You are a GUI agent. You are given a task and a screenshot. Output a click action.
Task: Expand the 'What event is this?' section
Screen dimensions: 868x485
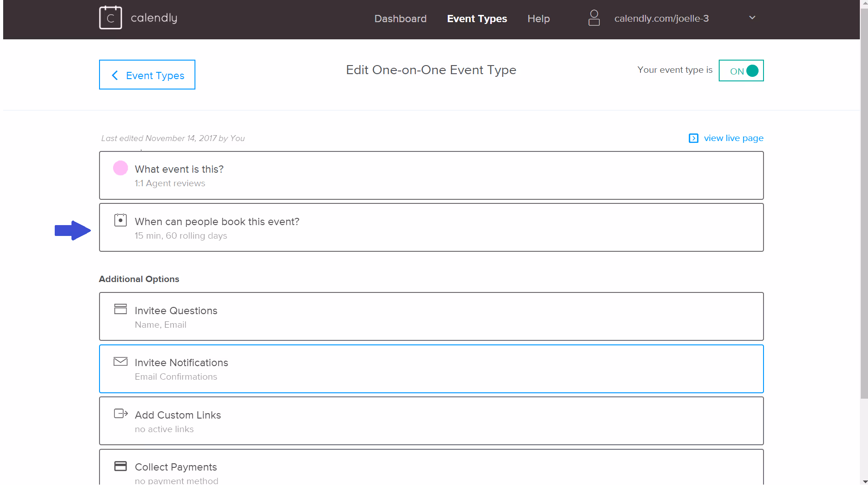coord(431,175)
